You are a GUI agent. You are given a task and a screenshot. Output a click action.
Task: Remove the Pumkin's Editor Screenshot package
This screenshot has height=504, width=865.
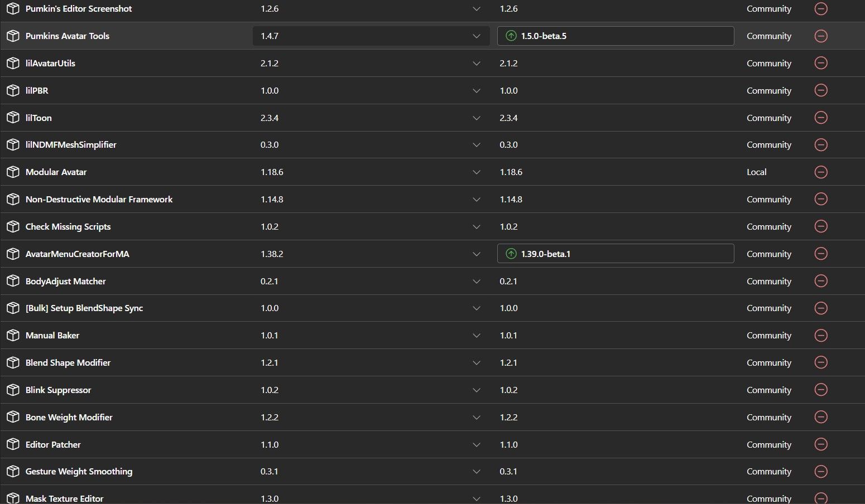point(821,9)
